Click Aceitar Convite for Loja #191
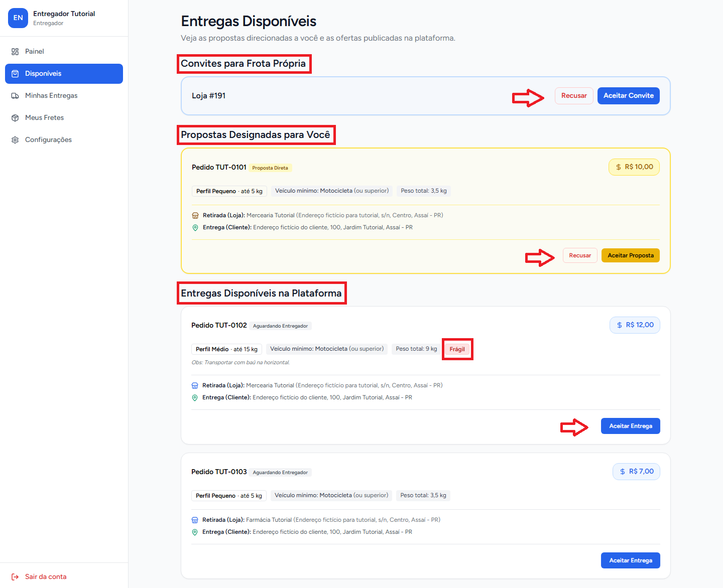The height and width of the screenshot is (588, 723). [x=629, y=96]
